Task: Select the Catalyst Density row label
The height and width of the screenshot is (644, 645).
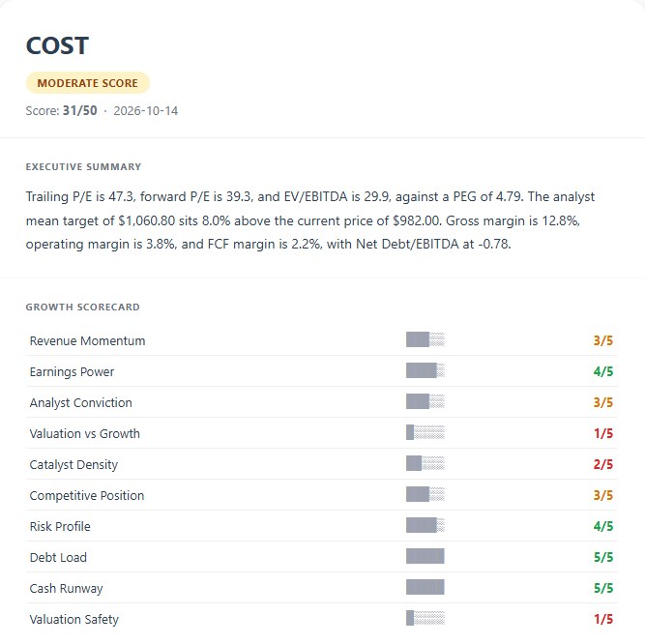Action: [74, 465]
